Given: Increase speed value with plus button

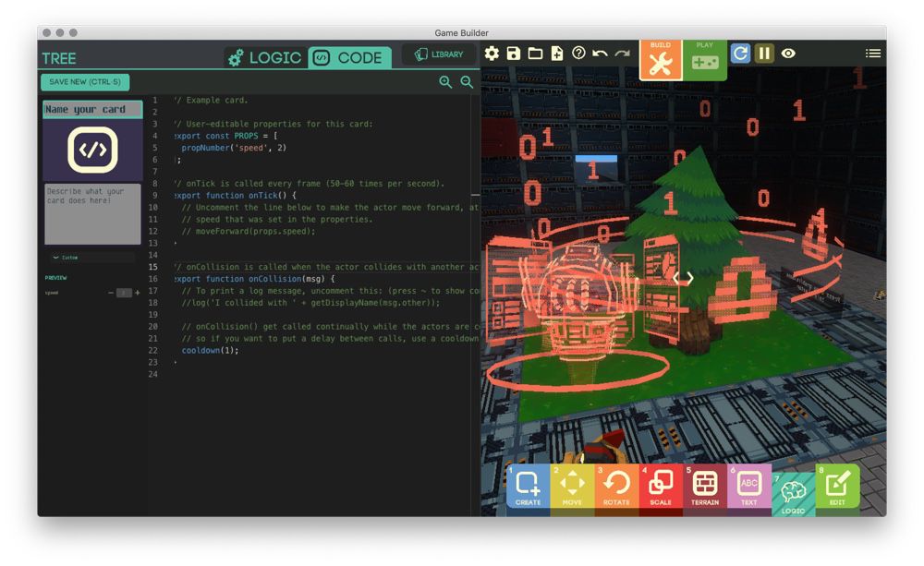Looking at the screenshot, I should 138,293.
